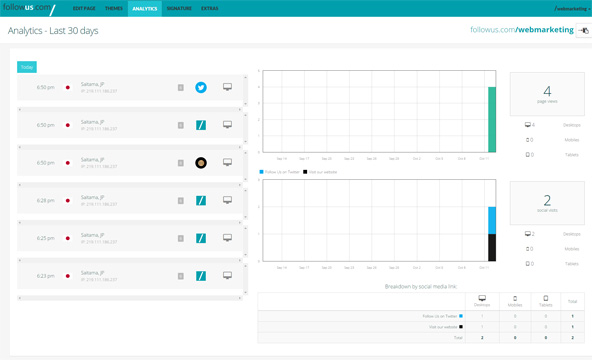
Task: Click the desktop monitor icon in the 6:23 pm row
Action: [x=227, y=275]
